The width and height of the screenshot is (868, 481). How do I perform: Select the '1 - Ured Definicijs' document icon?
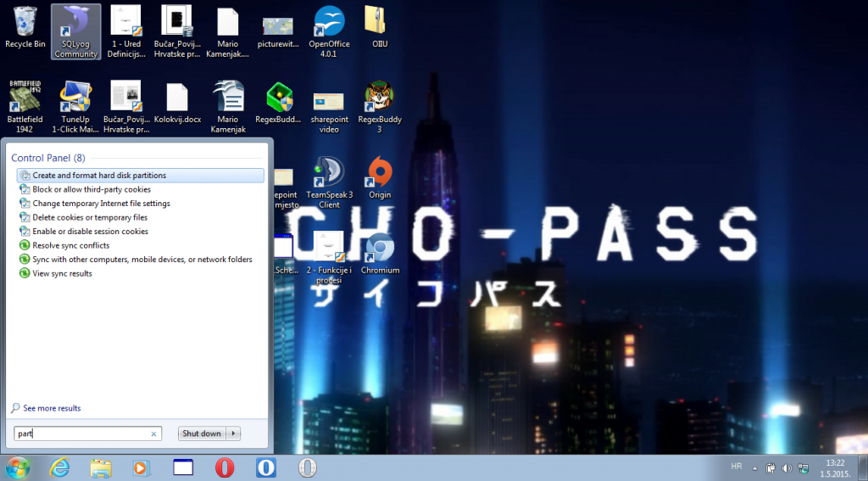click(126, 31)
